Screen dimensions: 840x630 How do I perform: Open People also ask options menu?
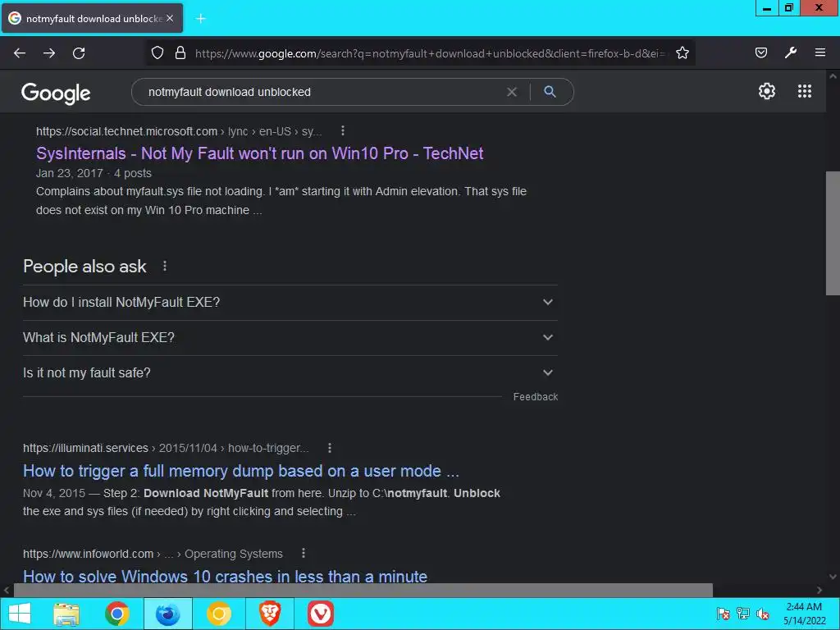pyautogui.click(x=164, y=267)
